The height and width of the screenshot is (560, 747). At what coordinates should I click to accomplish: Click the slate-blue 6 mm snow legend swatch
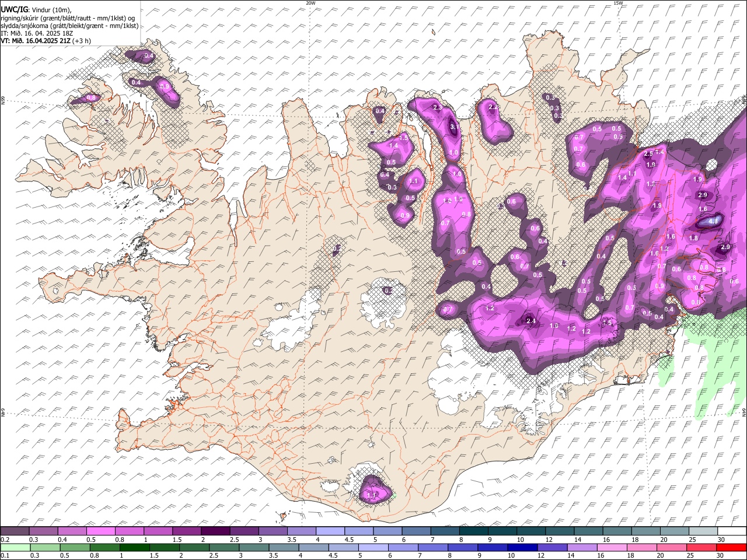tap(416, 531)
